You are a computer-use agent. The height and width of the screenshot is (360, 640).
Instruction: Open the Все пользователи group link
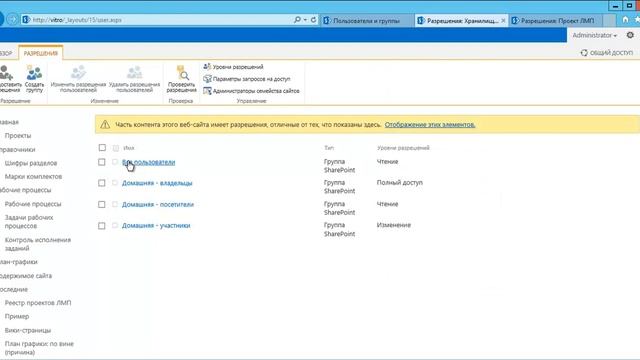point(149,162)
